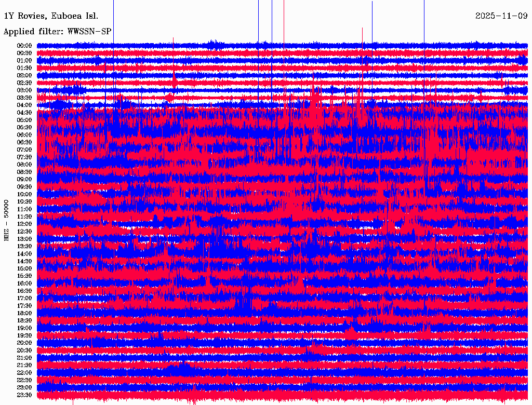Select the 23:30 time label
The image size is (532, 405).
point(24,395)
